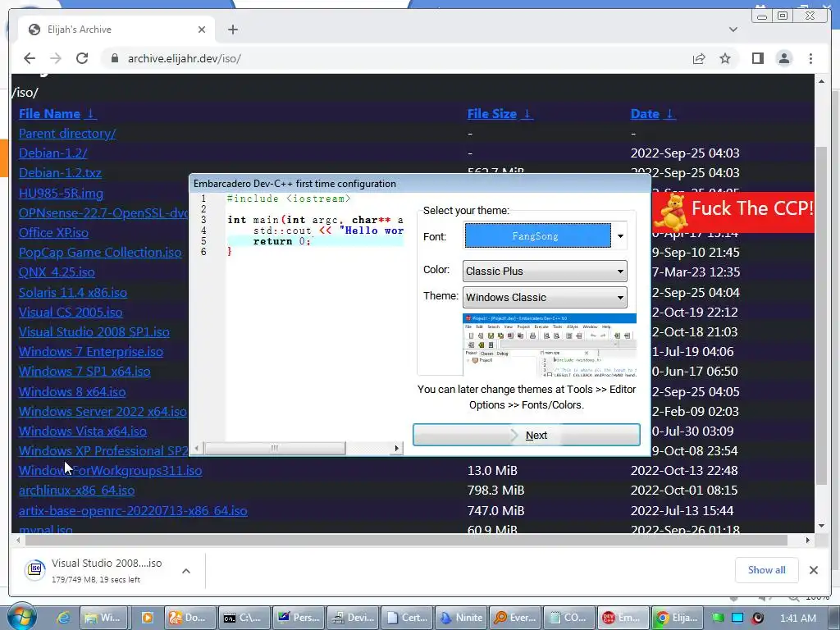Click Next in Dev-C++ configuration dialog
The height and width of the screenshot is (630, 840).
[x=527, y=435]
